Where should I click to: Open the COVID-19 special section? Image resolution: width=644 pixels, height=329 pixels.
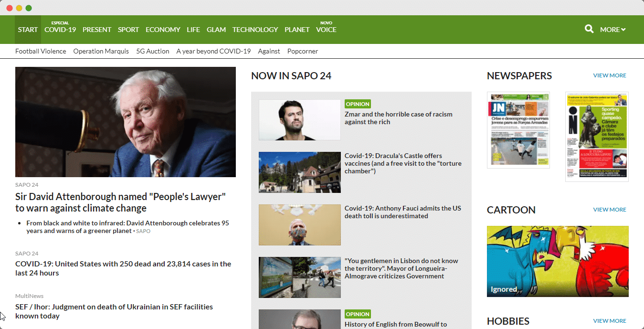tap(60, 30)
